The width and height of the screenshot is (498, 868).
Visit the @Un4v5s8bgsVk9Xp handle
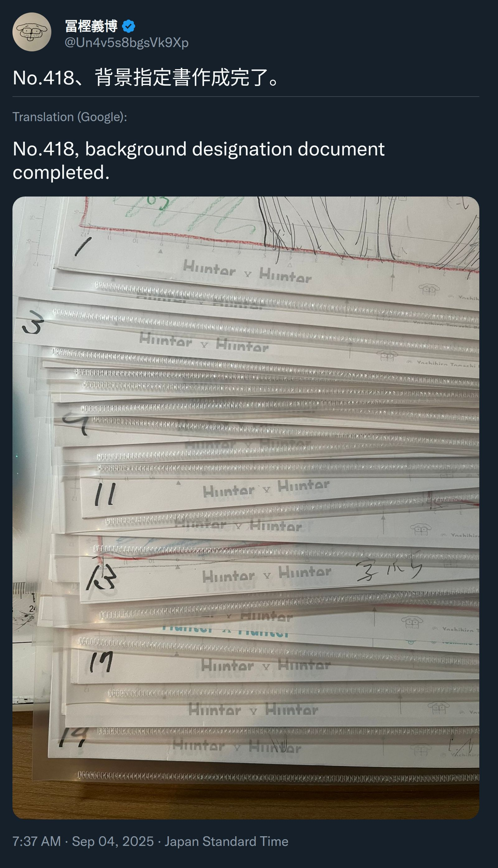(127, 42)
